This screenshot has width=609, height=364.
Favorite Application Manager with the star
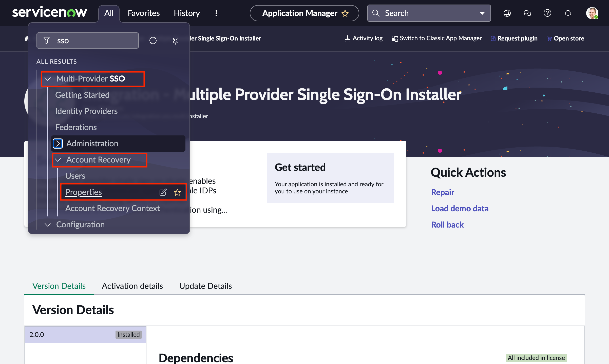(x=345, y=13)
